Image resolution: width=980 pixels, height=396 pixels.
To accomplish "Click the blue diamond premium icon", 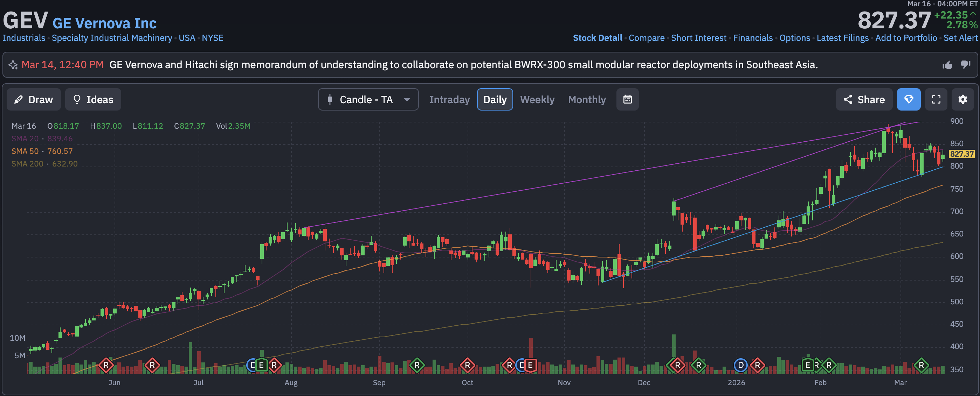I will 909,100.
